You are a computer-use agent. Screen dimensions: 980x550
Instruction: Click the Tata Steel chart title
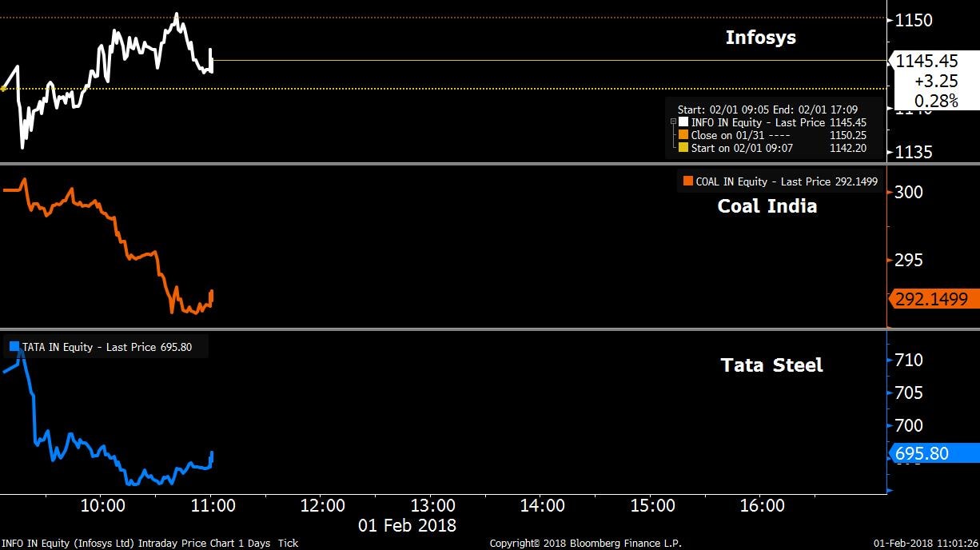click(771, 365)
